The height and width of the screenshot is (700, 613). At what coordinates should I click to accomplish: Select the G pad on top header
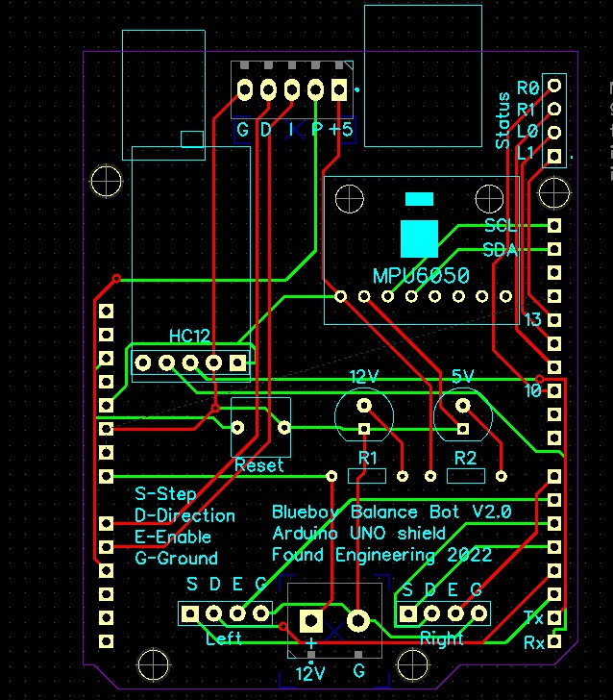tap(245, 90)
